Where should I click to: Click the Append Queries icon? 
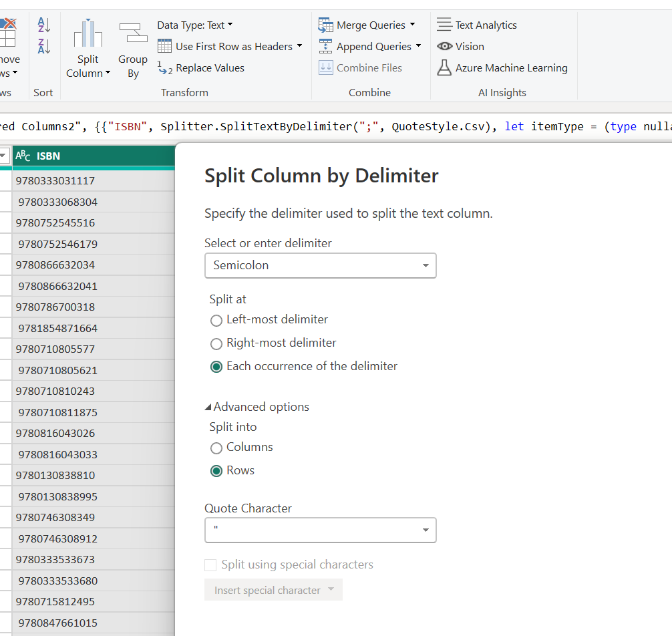[x=326, y=46]
